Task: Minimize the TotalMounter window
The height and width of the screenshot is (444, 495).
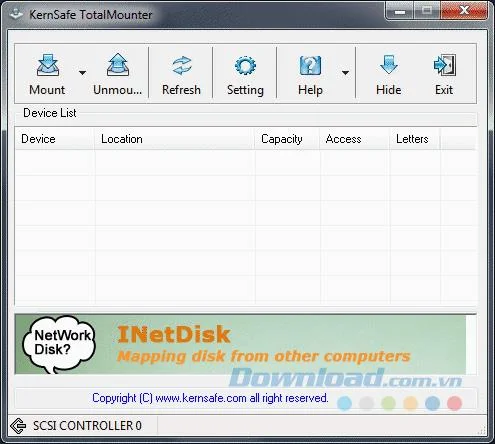Action: pos(400,11)
